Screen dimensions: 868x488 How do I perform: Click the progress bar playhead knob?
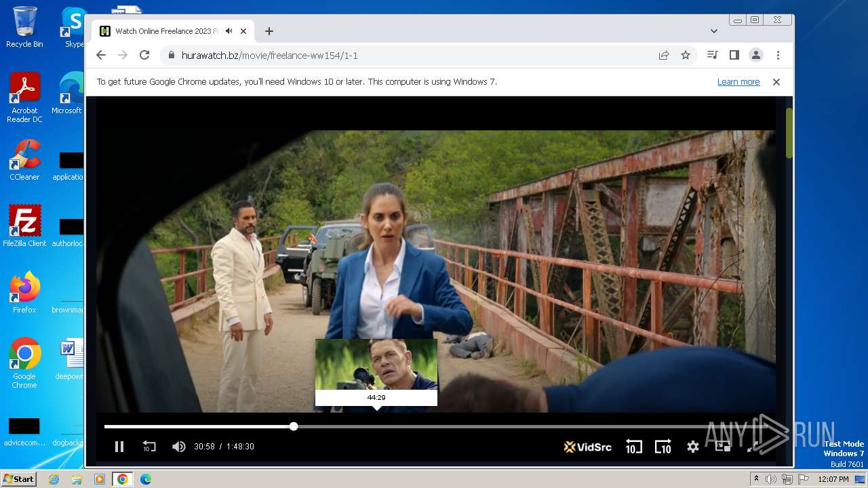click(294, 426)
